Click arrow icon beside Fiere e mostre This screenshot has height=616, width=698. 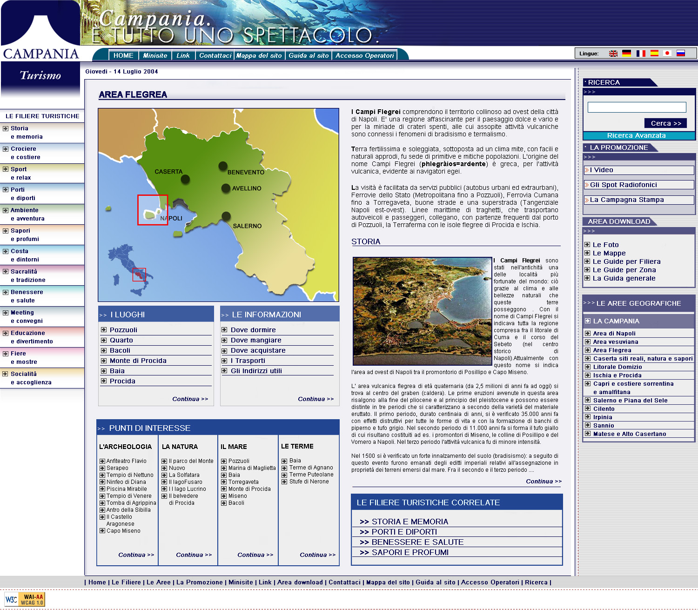tap(6, 354)
